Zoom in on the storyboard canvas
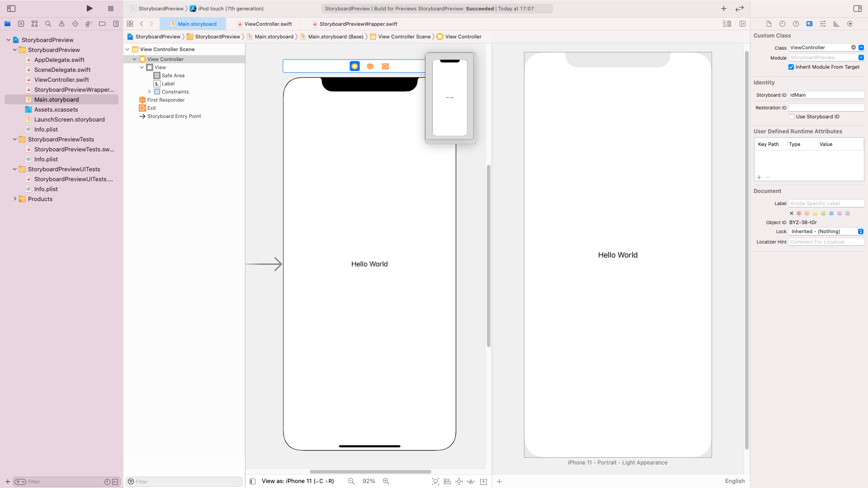Screen dimensions: 868x488 click(386, 481)
